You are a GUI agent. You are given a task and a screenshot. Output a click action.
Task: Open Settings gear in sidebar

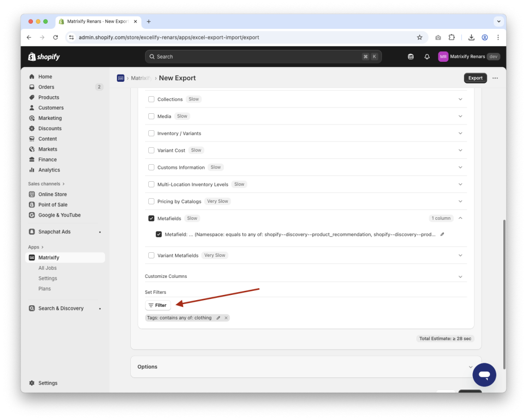point(47,383)
